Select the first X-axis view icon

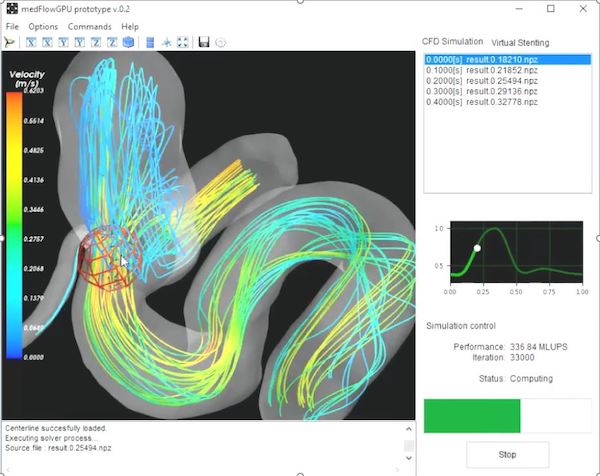pyautogui.click(x=31, y=42)
